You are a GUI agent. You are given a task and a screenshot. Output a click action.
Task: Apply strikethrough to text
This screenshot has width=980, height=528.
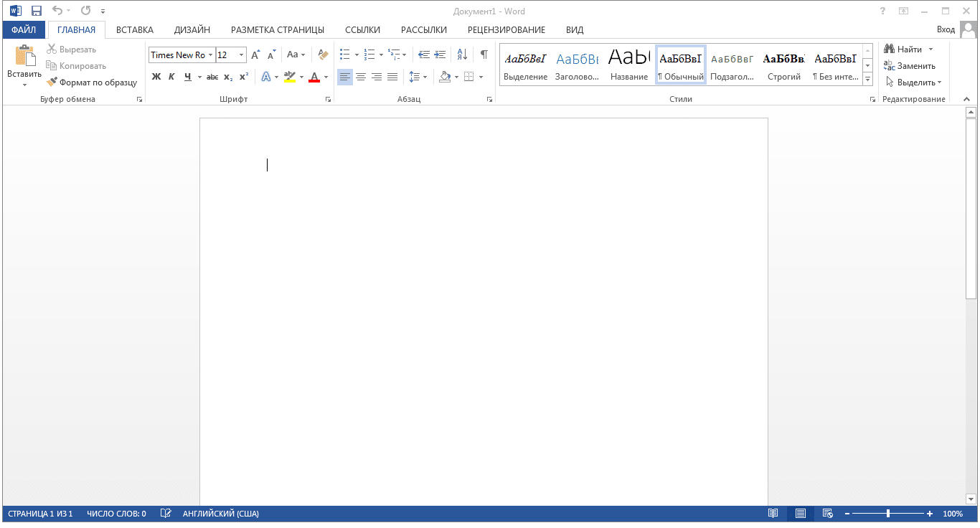[x=212, y=77]
